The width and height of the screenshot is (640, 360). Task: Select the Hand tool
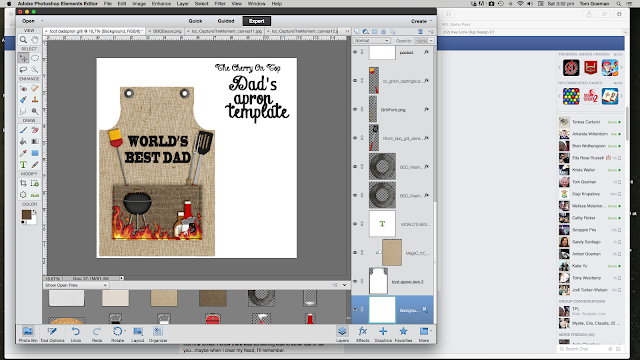(35, 40)
